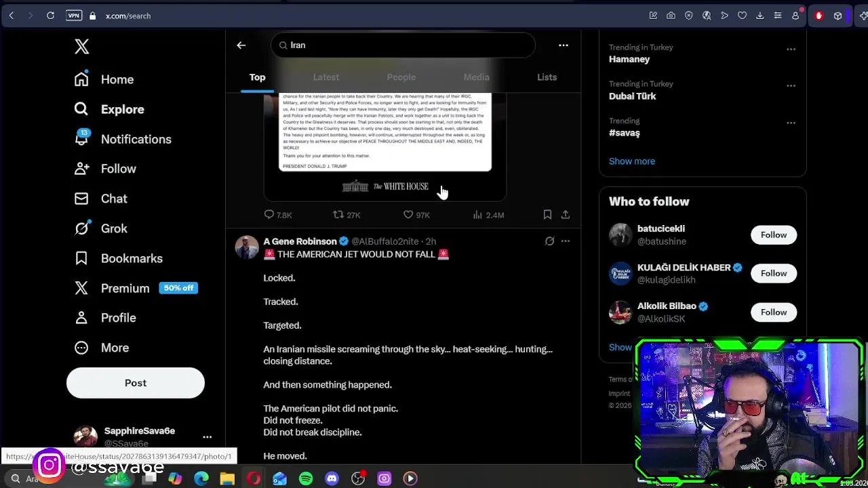868x488 pixels.
Task: Open the Follow page in sidebar
Action: [x=105, y=169]
